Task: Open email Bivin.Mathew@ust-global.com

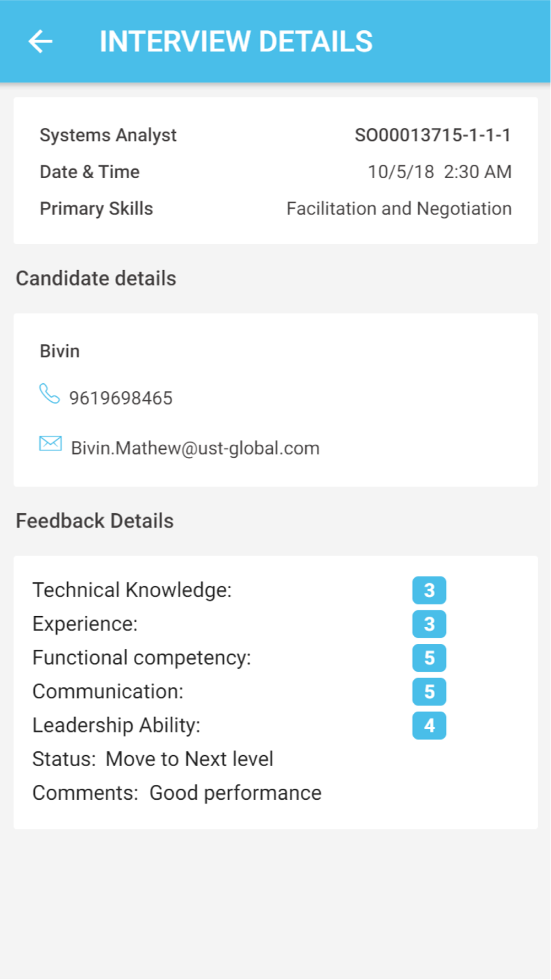Action: click(x=195, y=448)
